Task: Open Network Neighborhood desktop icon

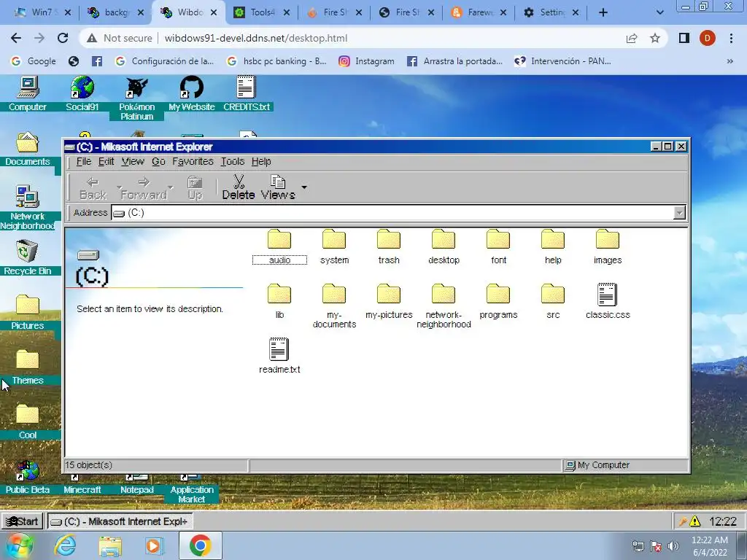Action: pos(28,208)
